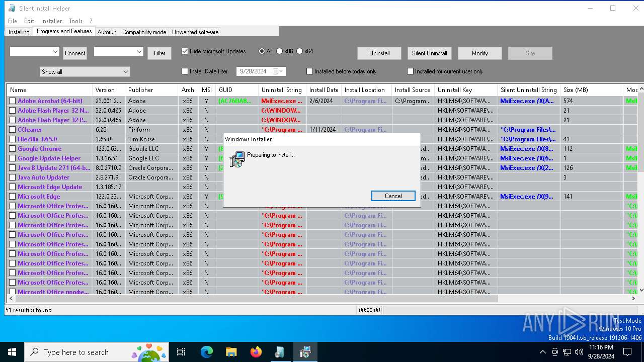Select the Adobe Flash Player 32 N... entry
The image size is (644, 362).
coord(53,111)
